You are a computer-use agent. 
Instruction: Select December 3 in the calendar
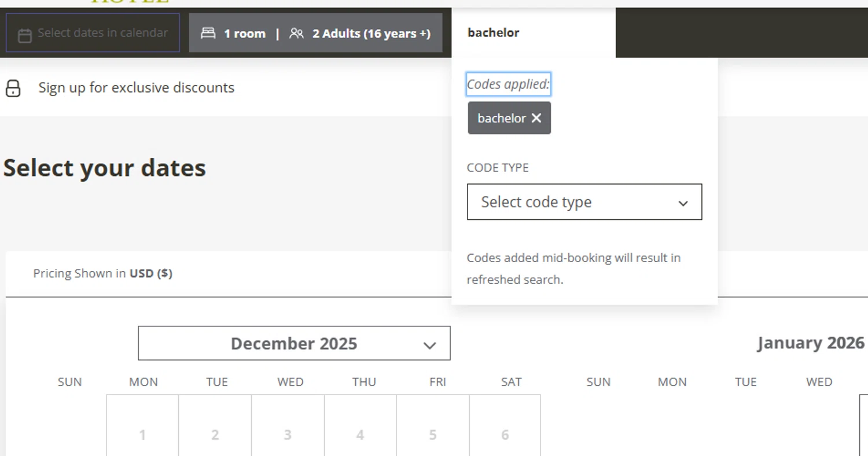point(288,425)
